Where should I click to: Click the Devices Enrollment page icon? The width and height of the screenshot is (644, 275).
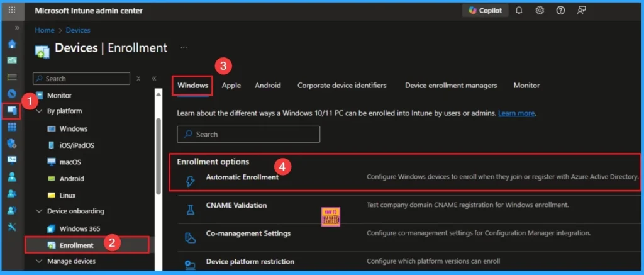click(42, 51)
